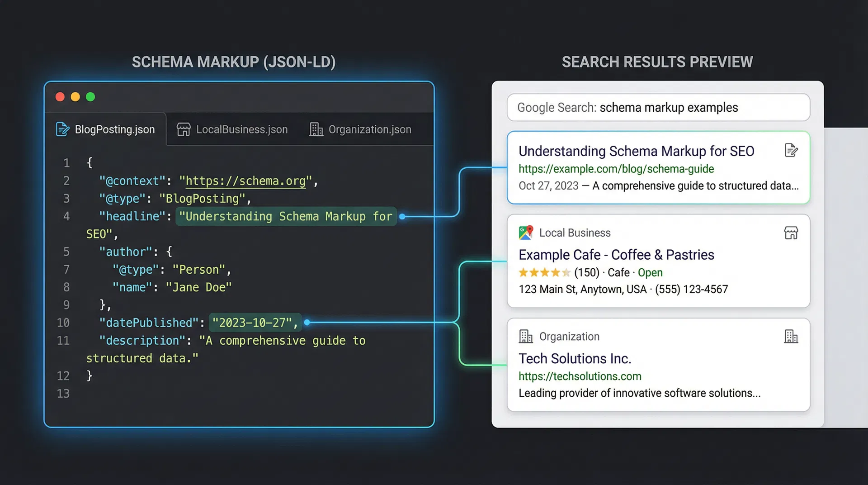This screenshot has width=868, height=485.
Task: Click the article icon on the SEO result card
Action: coord(791,151)
